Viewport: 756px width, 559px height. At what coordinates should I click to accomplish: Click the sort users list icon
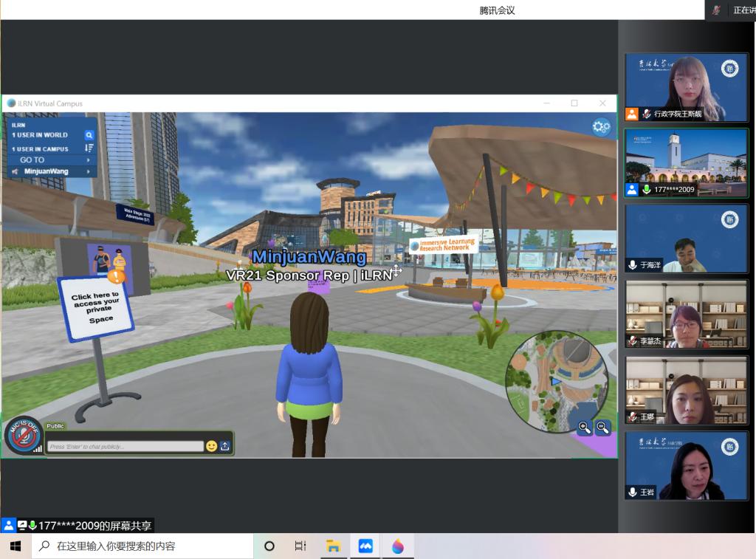pos(89,148)
